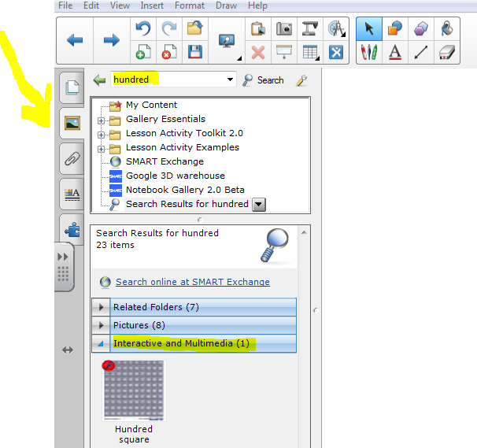Expand the Pictures (8) section
The image size is (477, 448).
tap(101, 325)
